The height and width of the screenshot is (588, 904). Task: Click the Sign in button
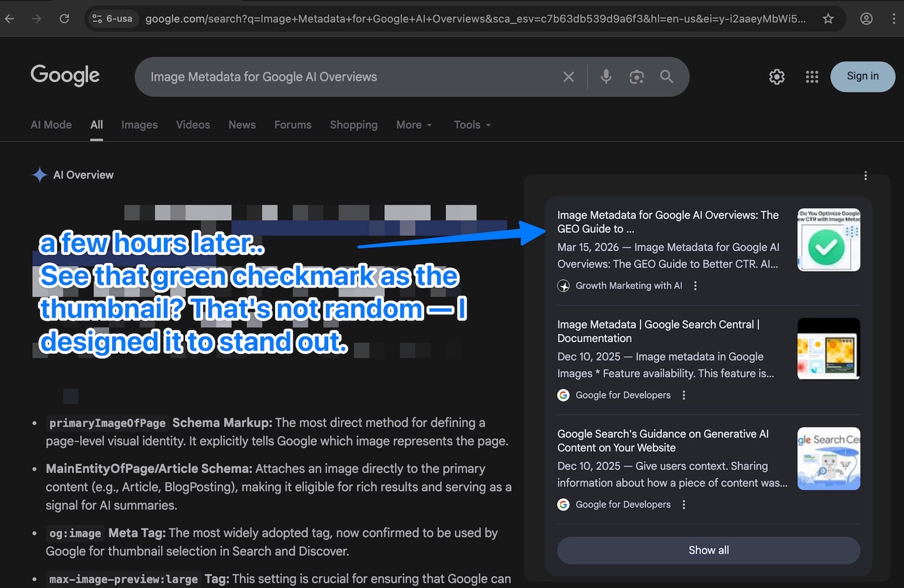862,76
